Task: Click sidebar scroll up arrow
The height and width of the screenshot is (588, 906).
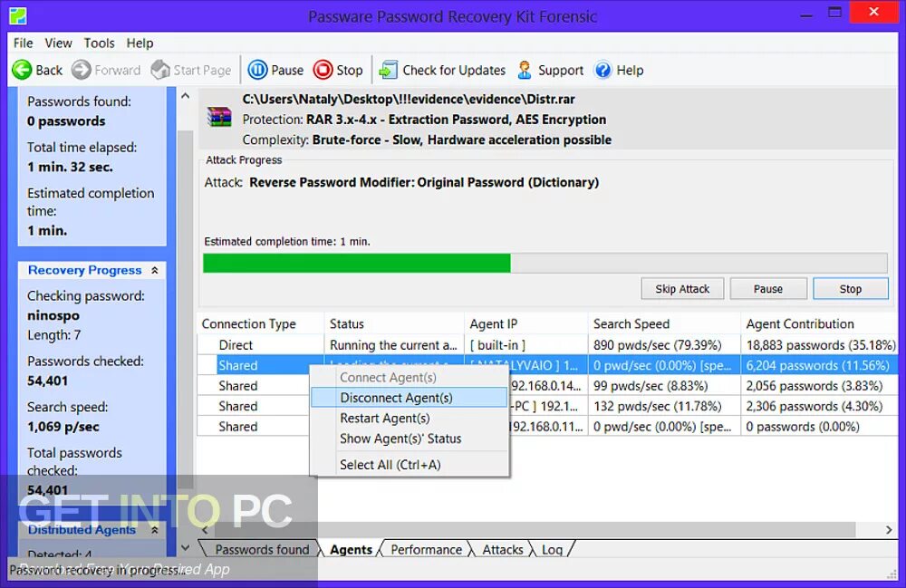Action: click(x=186, y=96)
